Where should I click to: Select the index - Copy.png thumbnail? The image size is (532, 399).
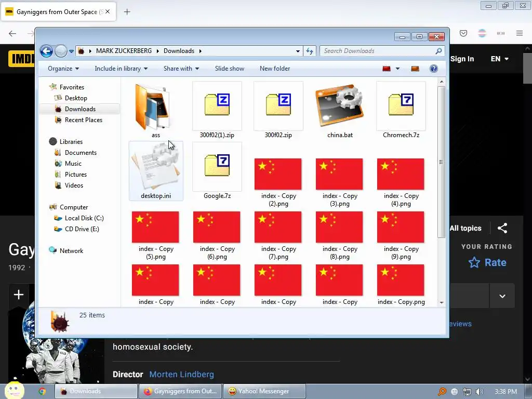401,280
